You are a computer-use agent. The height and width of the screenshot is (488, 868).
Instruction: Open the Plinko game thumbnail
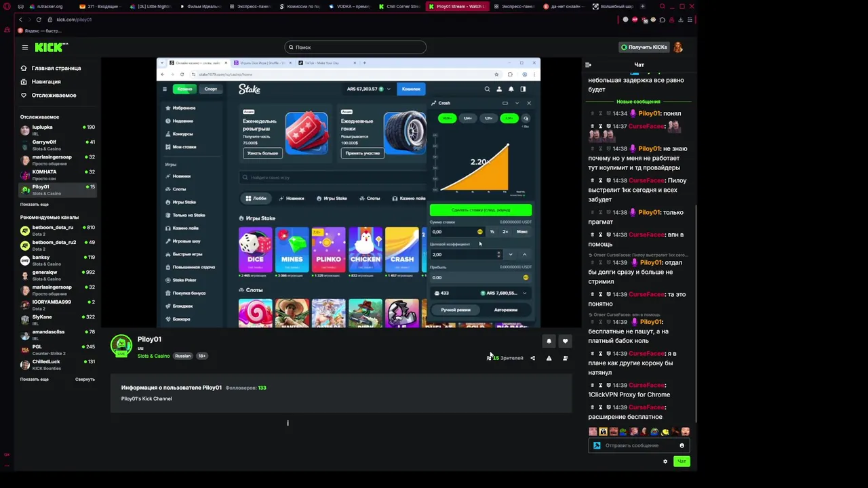pyautogui.click(x=329, y=249)
